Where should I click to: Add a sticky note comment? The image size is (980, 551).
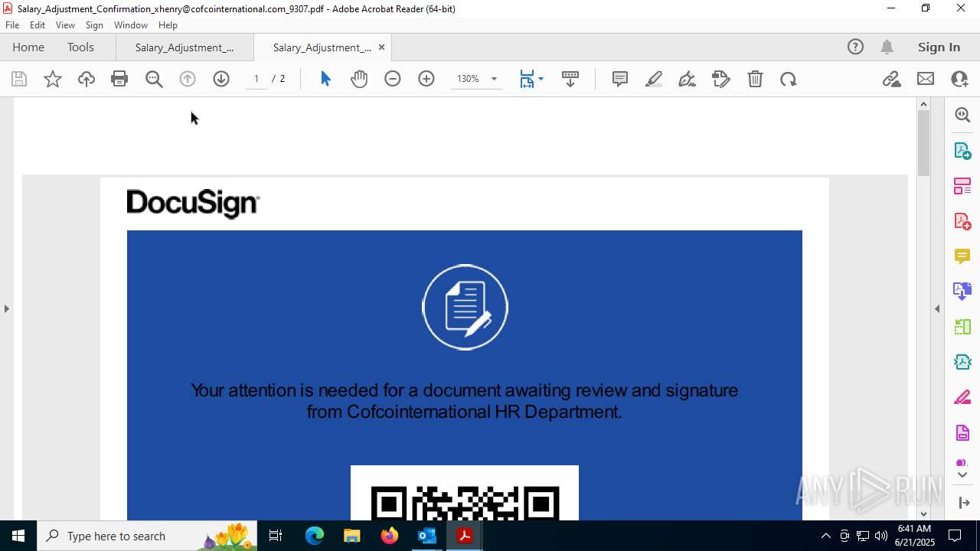pyautogui.click(x=620, y=79)
